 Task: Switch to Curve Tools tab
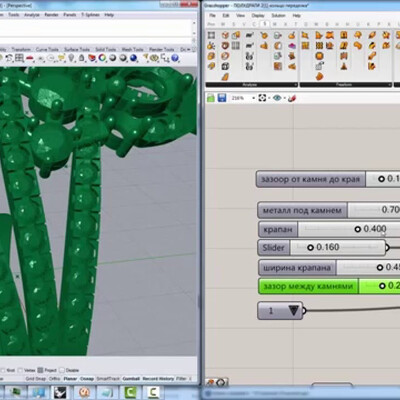click(47, 49)
